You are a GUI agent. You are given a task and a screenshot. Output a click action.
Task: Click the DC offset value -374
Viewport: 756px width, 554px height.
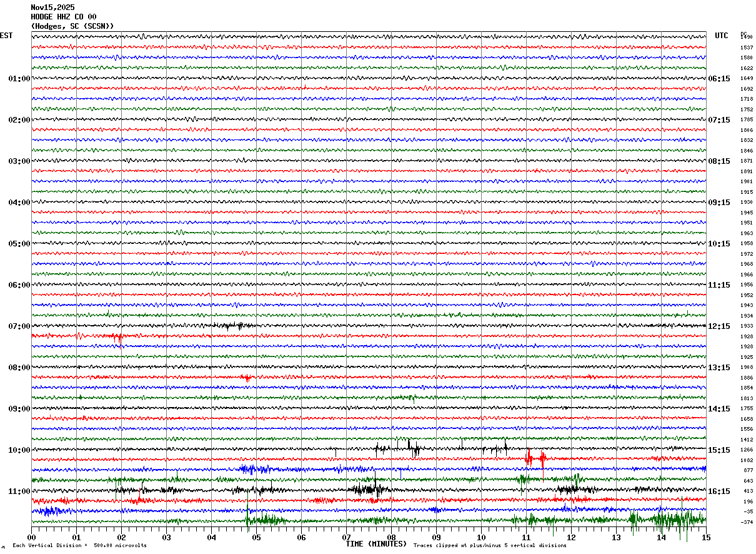[747, 522]
